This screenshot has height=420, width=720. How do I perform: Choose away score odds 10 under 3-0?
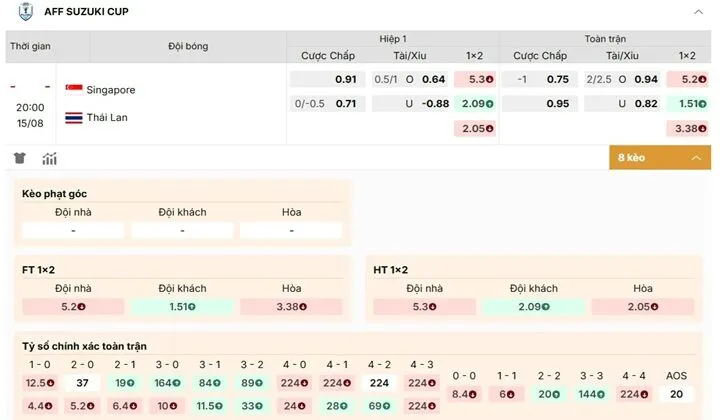pyautogui.click(x=167, y=406)
